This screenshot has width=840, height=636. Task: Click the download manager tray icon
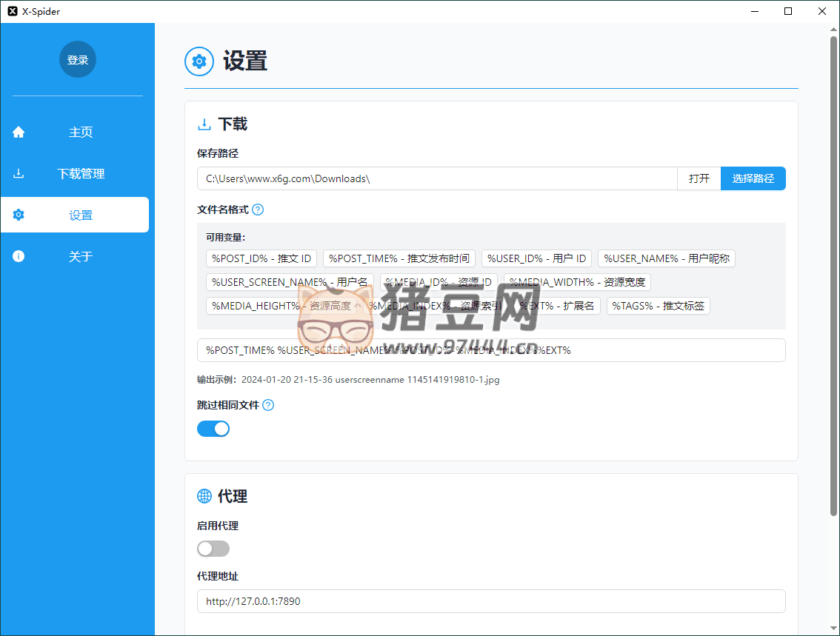[x=19, y=174]
